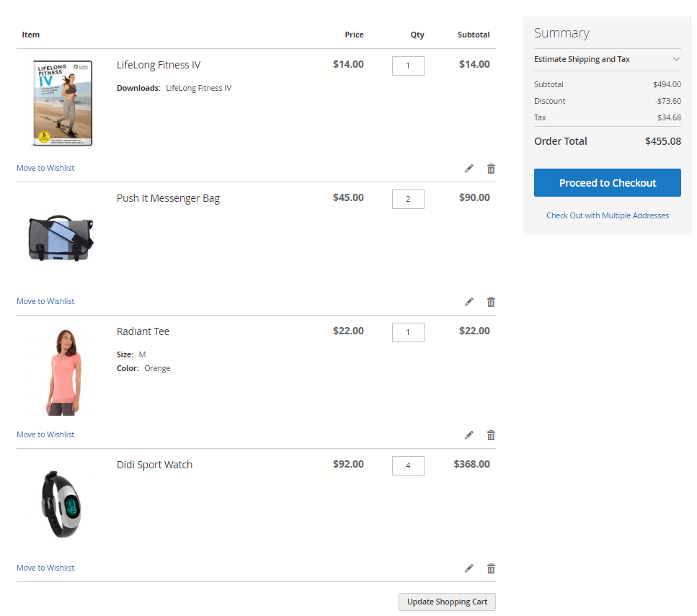The width and height of the screenshot is (697, 616).
Task: Open Check Out with Multiple Addresses
Action: point(607,215)
